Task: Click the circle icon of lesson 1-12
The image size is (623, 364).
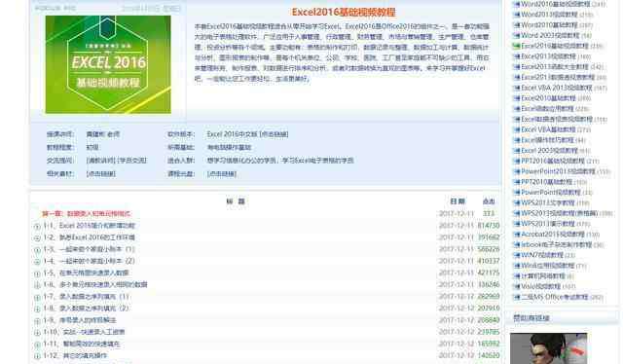Action: click(37, 356)
